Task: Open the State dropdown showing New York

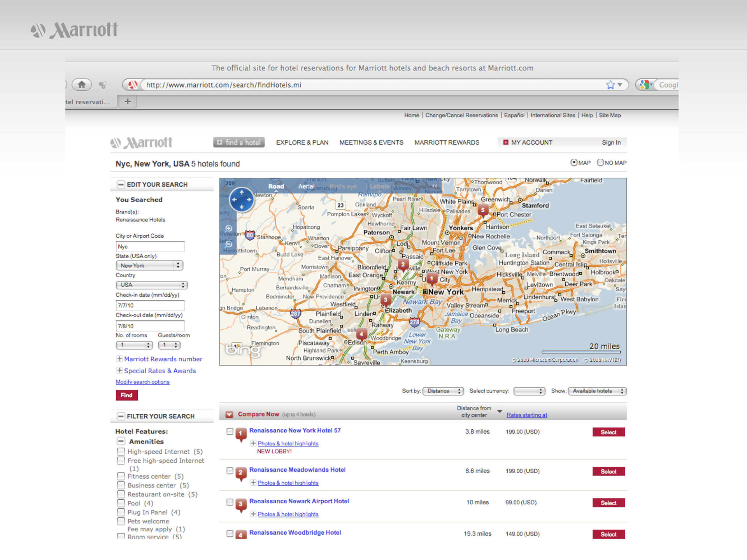Action: point(149,265)
